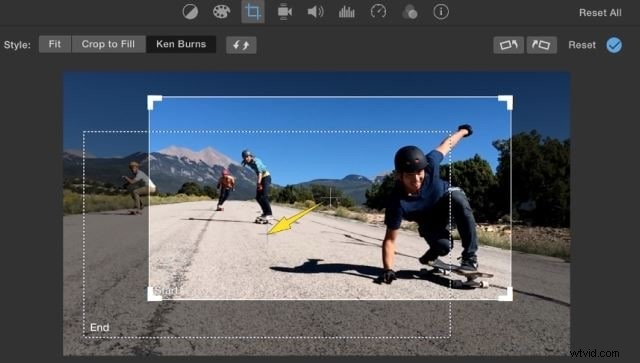Click bottom-right handle of Start frame
This screenshot has height=363, width=640.
pos(506,294)
